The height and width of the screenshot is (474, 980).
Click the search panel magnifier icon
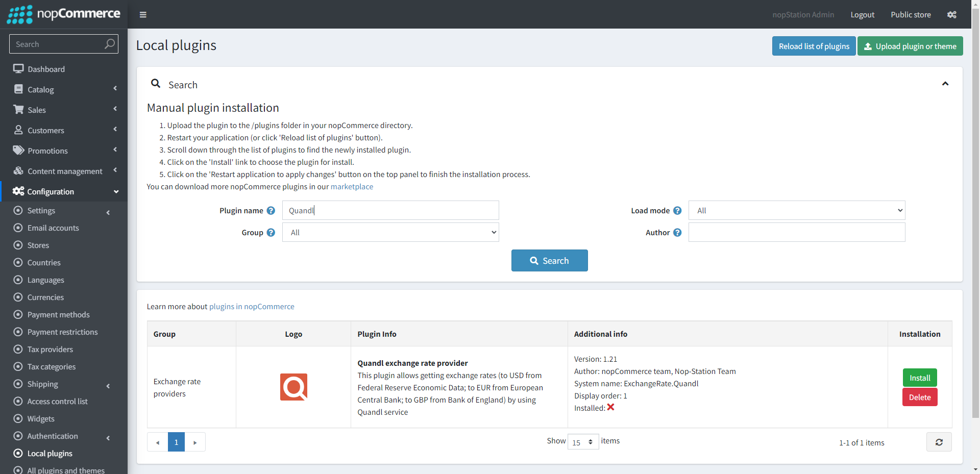pyautogui.click(x=156, y=83)
